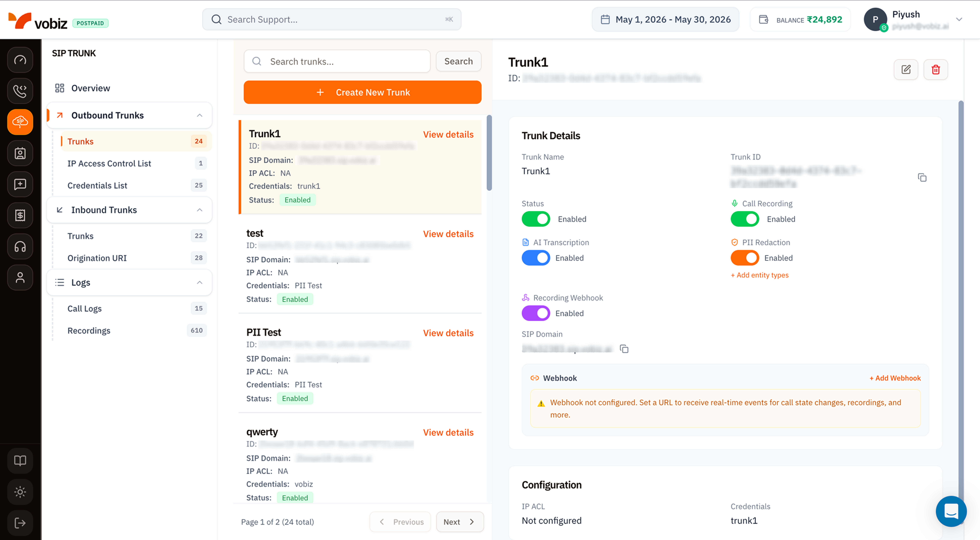Screen dimensions: 980x540
Task: Toggle the light theme sun icon
Action: coord(20,492)
